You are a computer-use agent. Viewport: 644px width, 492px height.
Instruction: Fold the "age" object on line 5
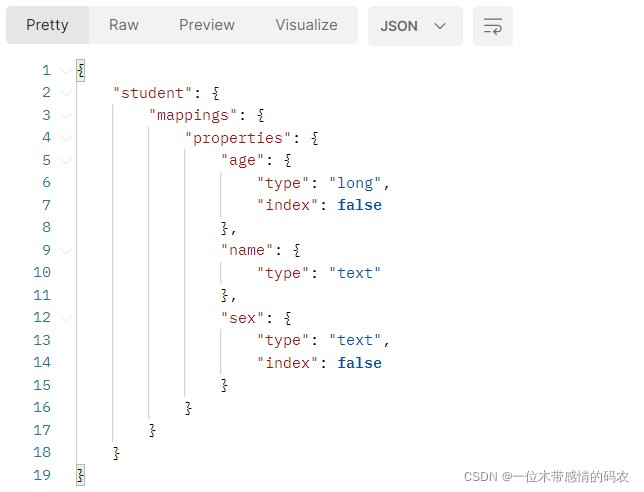(66, 161)
